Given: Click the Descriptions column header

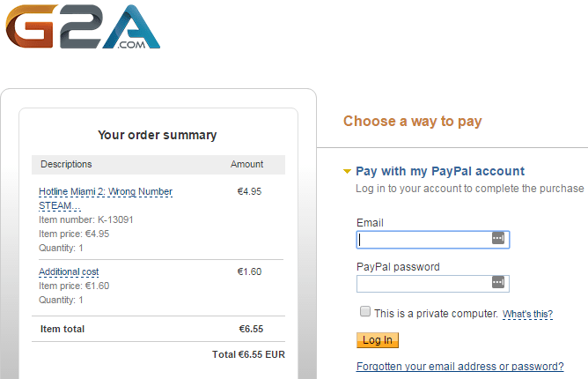Looking at the screenshot, I should (66, 164).
